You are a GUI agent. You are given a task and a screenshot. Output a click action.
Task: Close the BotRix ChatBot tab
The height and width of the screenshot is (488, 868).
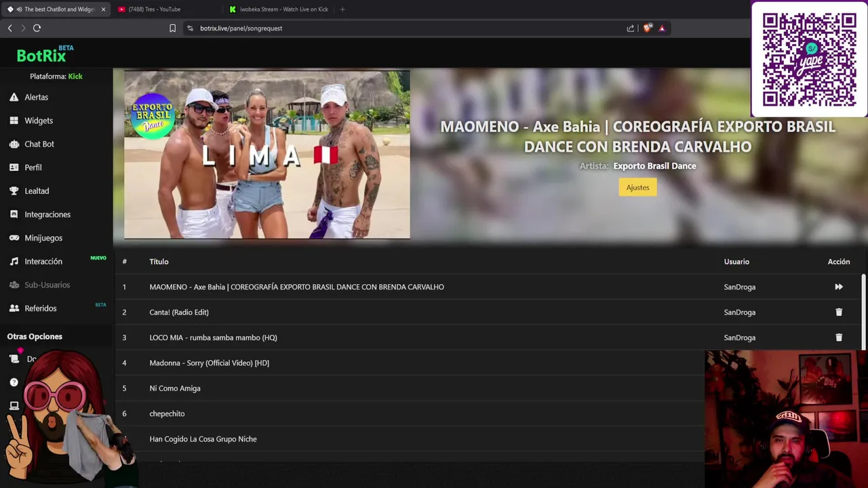103,9
